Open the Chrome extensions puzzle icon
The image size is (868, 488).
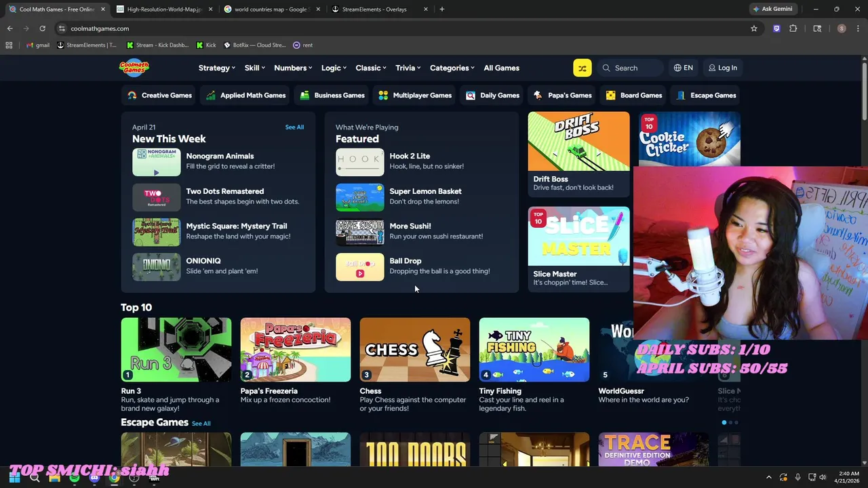click(x=793, y=28)
